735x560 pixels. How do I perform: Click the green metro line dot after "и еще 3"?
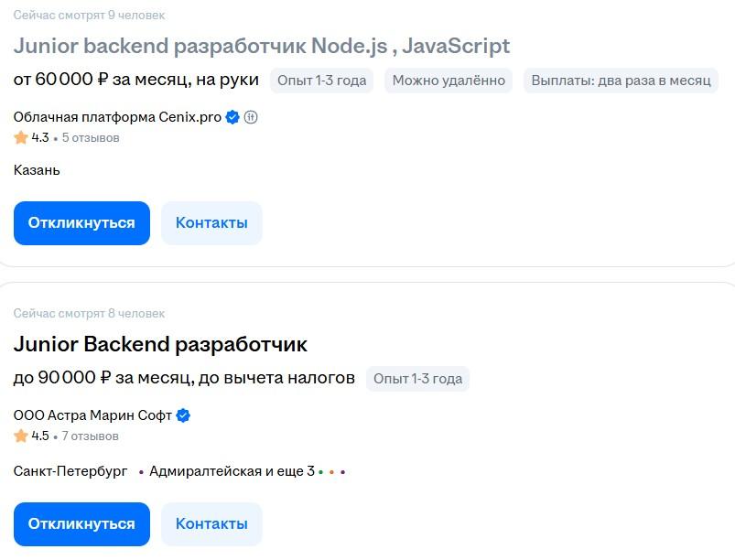[x=320, y=472]
